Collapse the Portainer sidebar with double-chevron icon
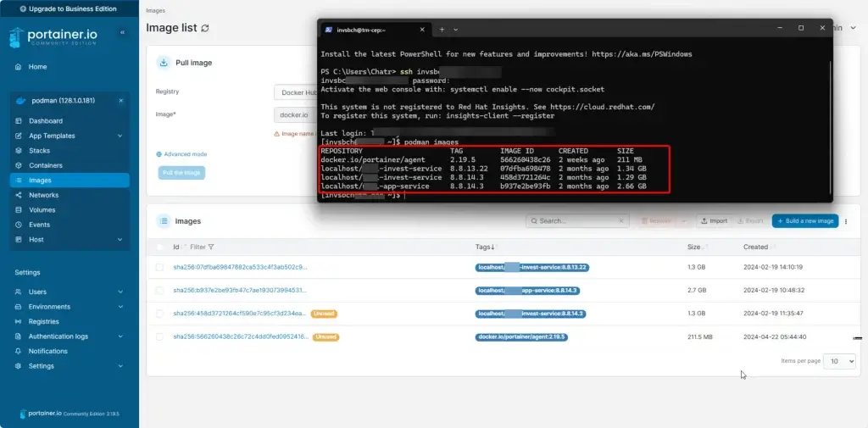868x428 pixels. 122,33
